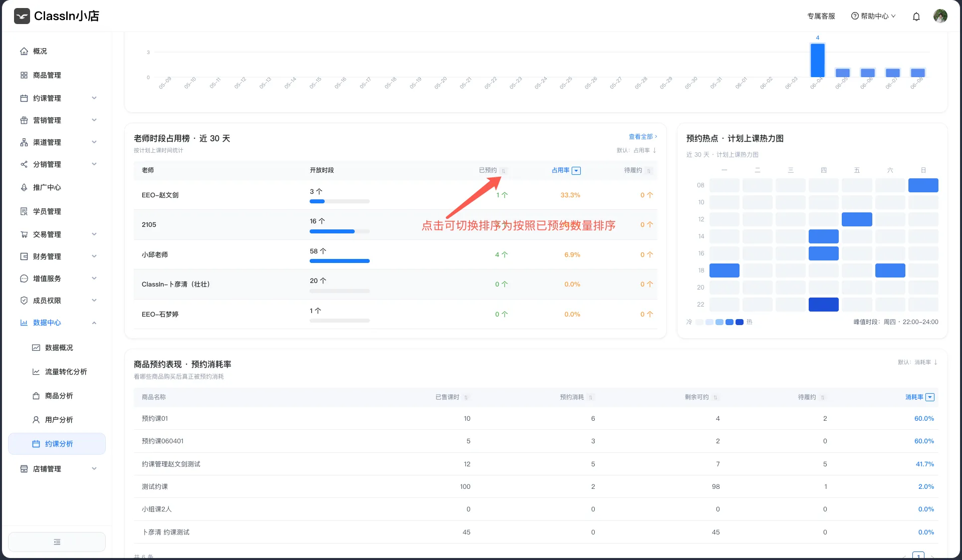Open 数据概况 submenu item

pyautogui.click(x=57, y=348)
